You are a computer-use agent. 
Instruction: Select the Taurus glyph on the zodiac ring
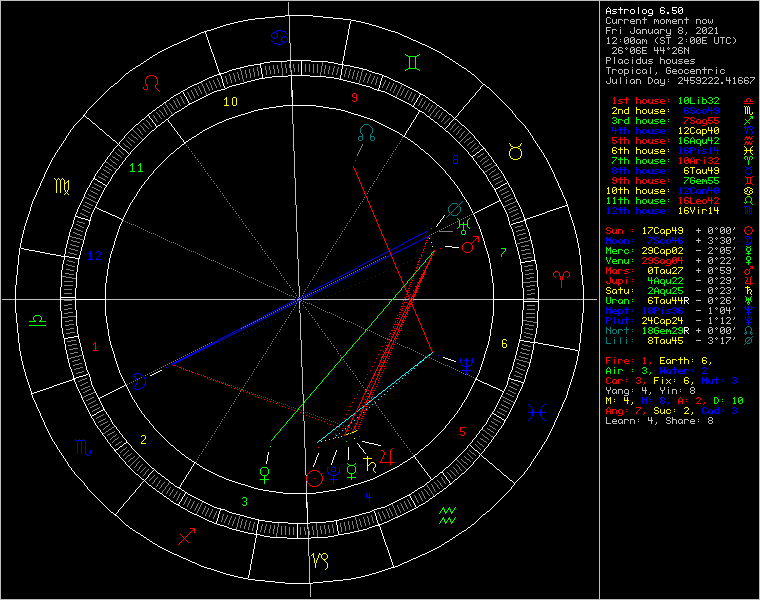click(x=515, y=152)
